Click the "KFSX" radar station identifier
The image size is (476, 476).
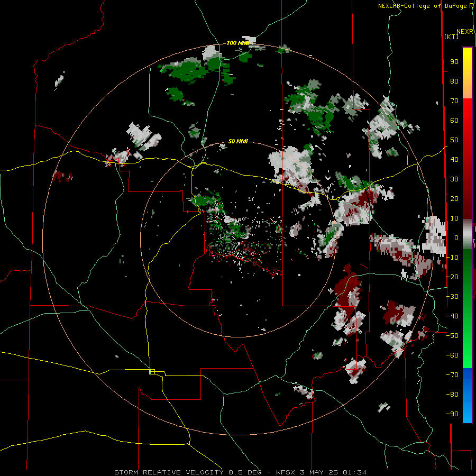[x=286, y=472]
